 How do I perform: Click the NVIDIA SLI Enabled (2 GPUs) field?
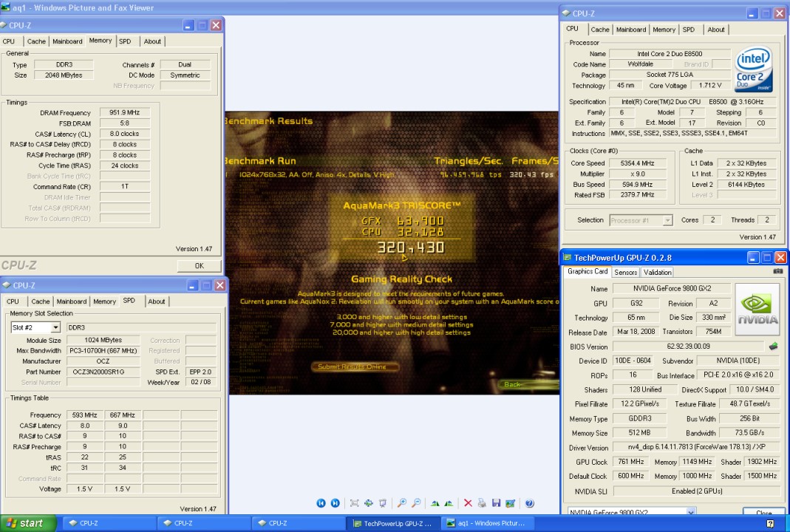[x=696, y=491]
